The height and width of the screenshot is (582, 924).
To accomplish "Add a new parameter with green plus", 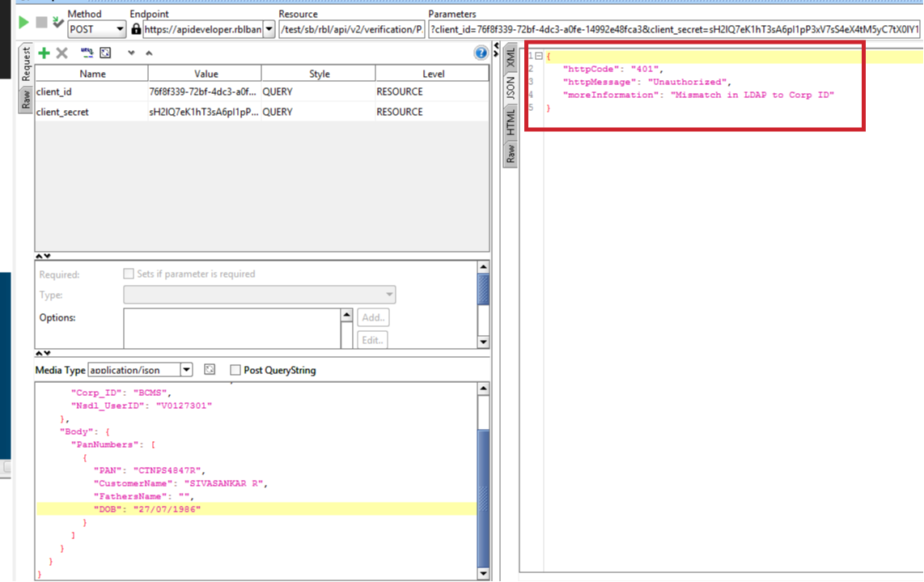I will click(45, 53).
